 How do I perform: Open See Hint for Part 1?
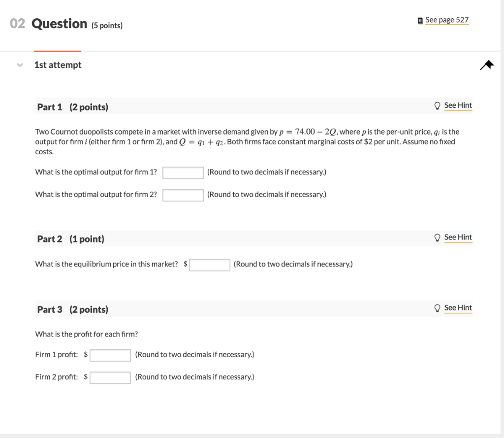click(x=458, y=105)
